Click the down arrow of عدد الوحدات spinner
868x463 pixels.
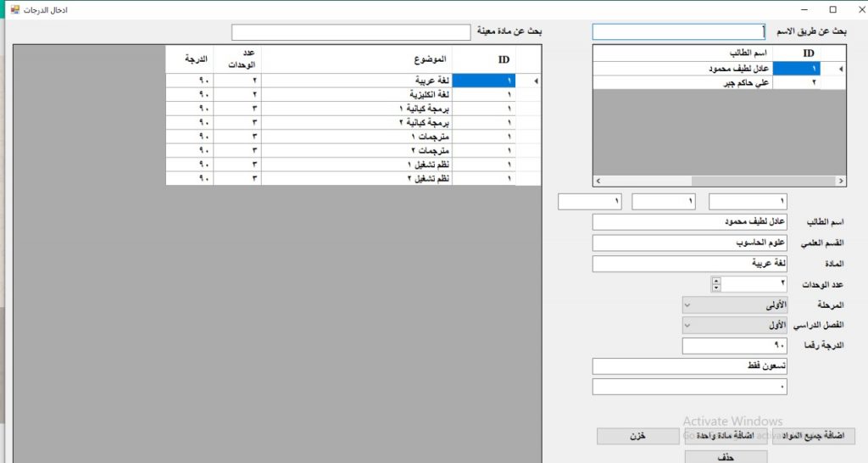click(x=716, y=288)
